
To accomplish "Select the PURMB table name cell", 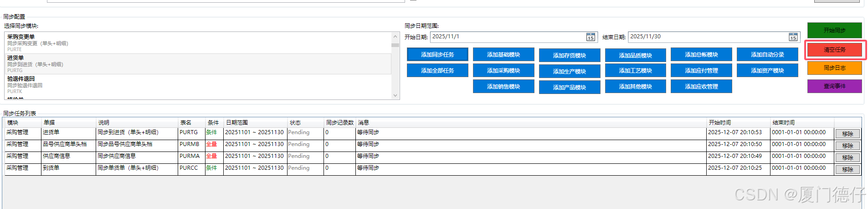I will (x=191, y=145).
